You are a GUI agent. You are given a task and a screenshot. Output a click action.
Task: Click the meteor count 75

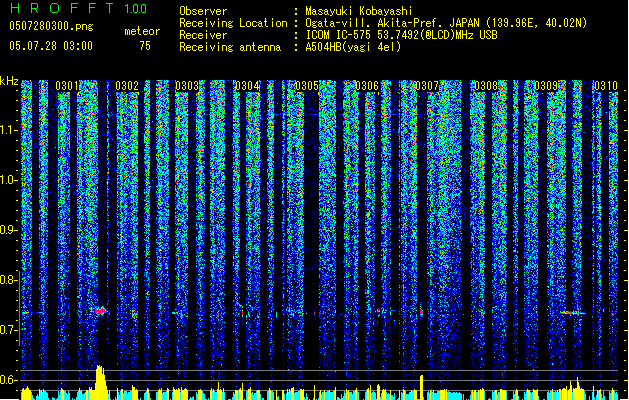click(145, 46)
